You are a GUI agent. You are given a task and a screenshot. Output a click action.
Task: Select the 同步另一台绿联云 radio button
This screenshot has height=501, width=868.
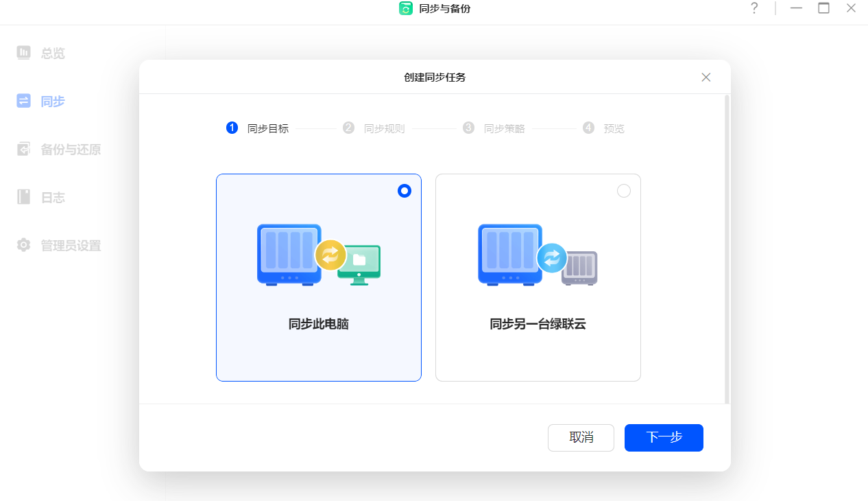[x=624, y=191]
